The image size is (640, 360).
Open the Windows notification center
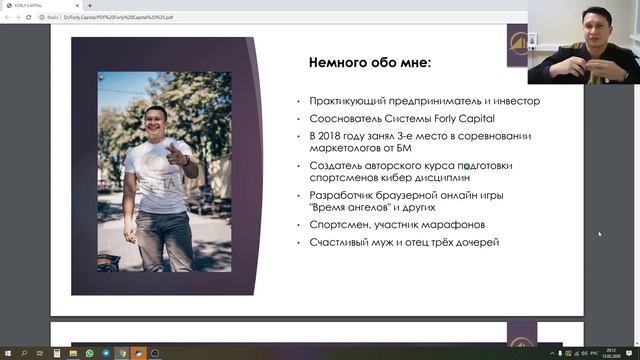[629, 353]
